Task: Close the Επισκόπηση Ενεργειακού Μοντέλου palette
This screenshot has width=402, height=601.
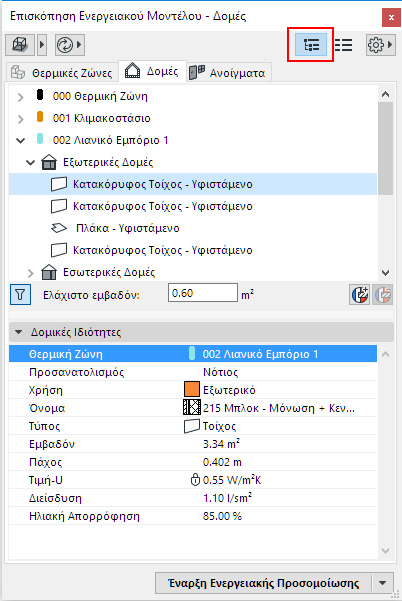Action: click(391, 17)
